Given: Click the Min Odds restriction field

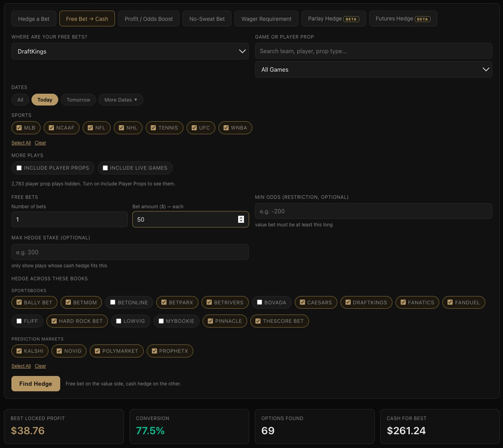Looking at the screenshot, I should click(x=374, y=211).
